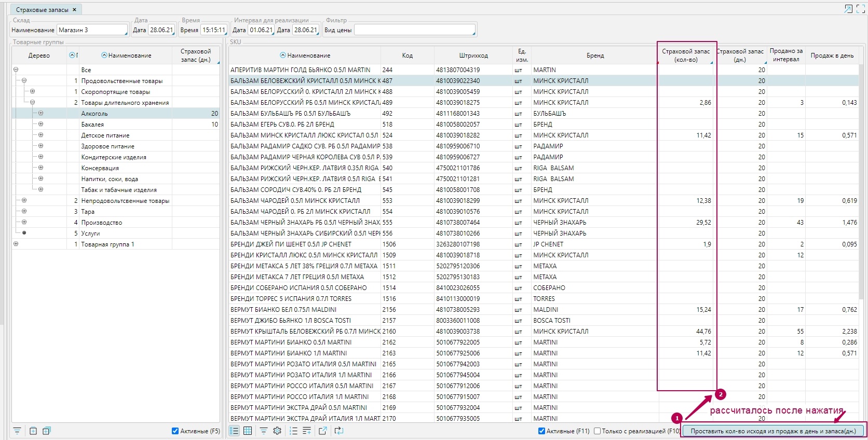868x440 pixels.
Task: Collapse the Продовольственные товары tree node
Action: (24, 80)
